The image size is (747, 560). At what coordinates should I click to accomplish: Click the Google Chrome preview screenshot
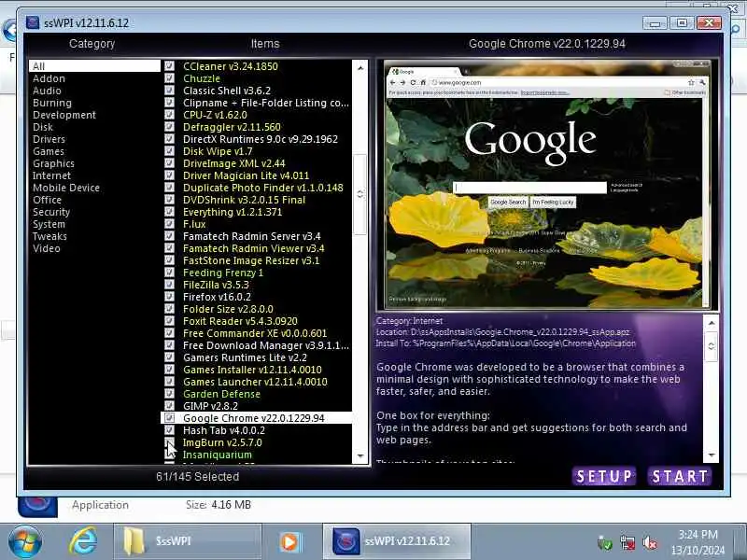(547, 185)
